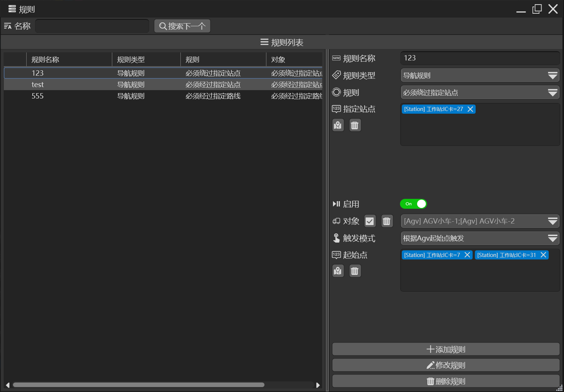
Task: Click the 删除规则 button
Action: pyautogui.click(x=446, y=381)
